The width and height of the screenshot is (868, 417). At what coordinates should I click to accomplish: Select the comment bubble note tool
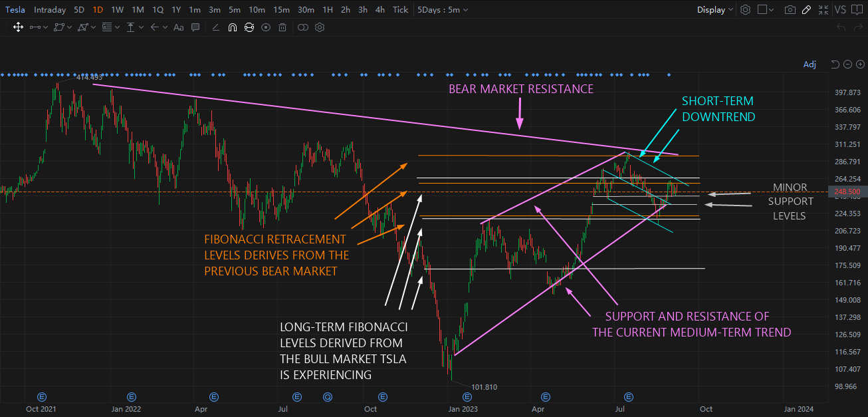coord(196,27)
